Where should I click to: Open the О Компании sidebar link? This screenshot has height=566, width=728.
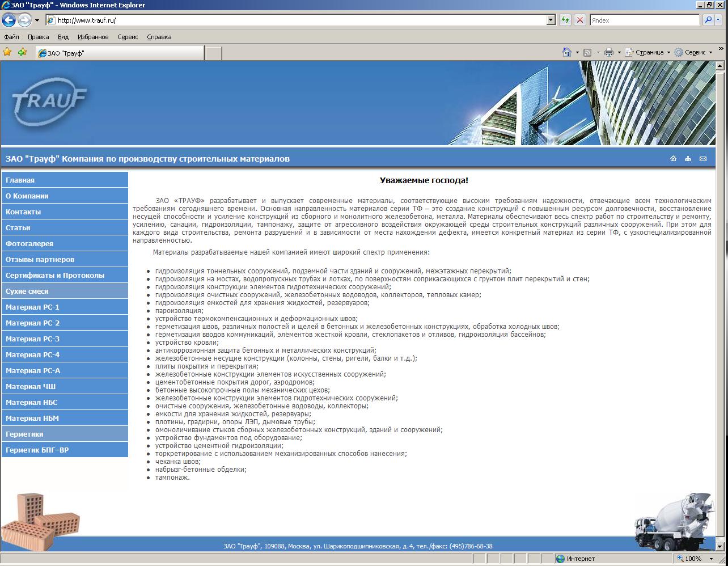[x=65, y=196]
